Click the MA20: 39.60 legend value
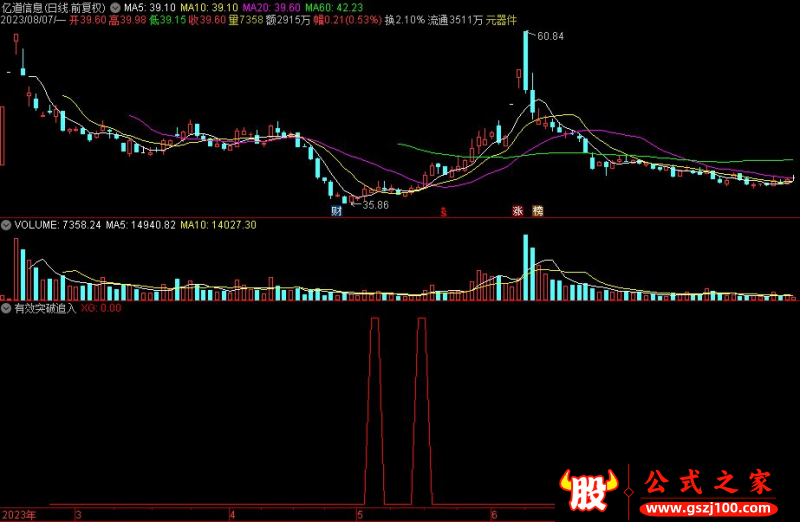800x522 pixels. point(271,8)
